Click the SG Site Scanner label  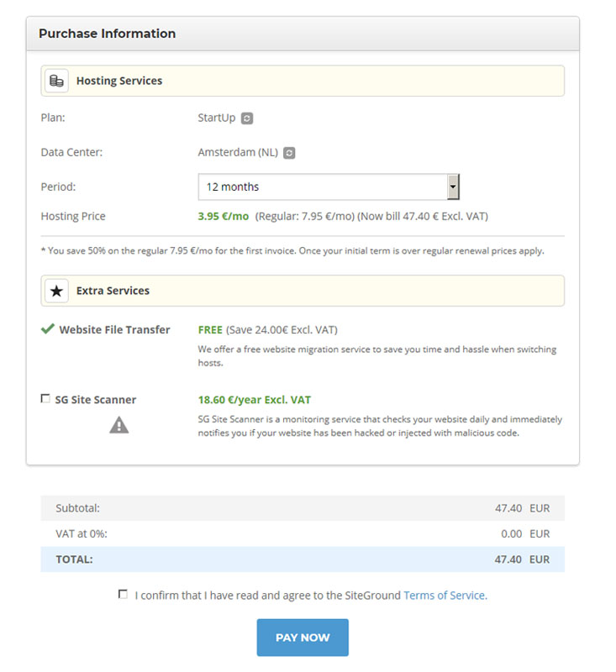(96, 400)
